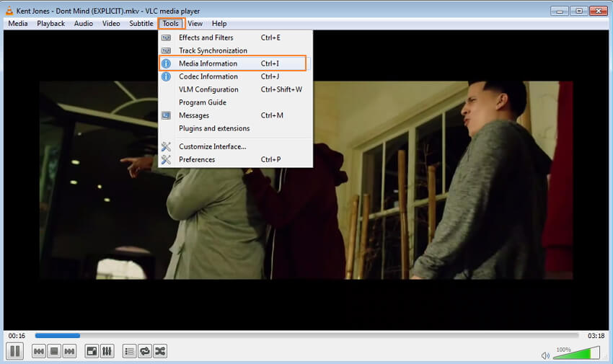613x364 pixels.
Task: Open the Playback menu
Action: click(50, 24)
